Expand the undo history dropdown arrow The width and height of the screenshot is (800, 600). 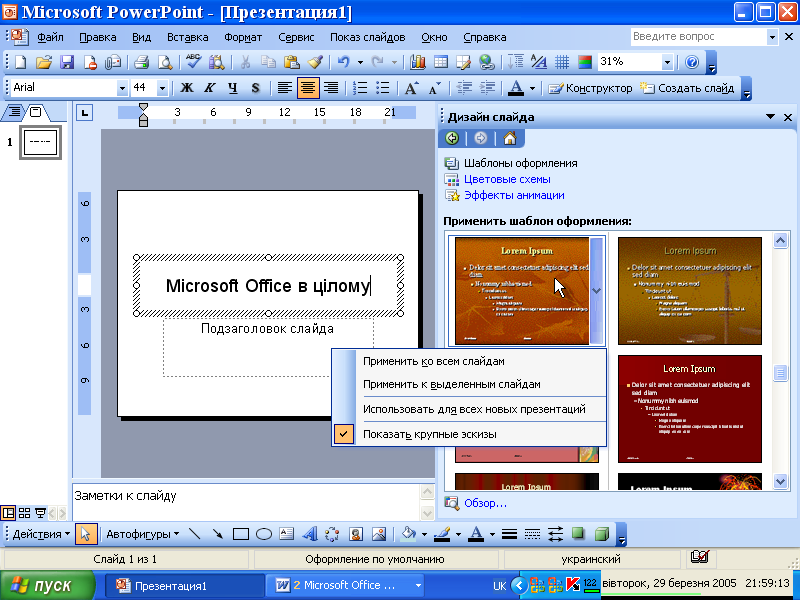coord(360,62)
